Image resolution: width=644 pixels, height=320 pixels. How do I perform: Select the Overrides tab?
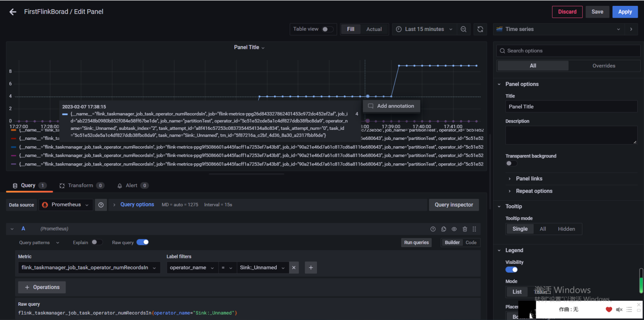(604, 66)
